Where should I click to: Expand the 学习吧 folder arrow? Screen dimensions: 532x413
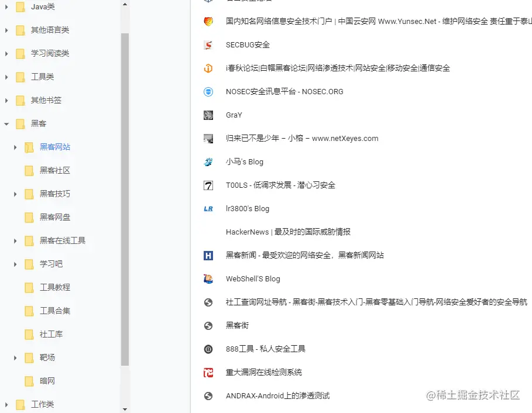pos(15,264)
